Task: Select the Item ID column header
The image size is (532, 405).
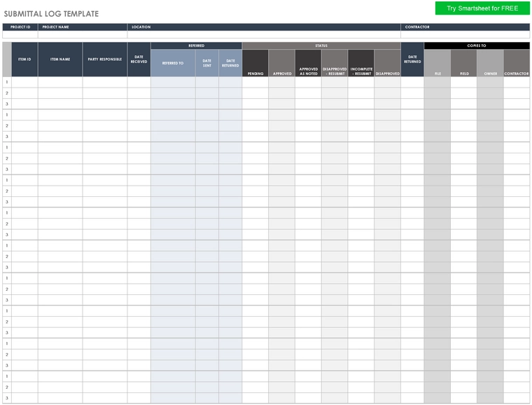Action: click(24, 60)
